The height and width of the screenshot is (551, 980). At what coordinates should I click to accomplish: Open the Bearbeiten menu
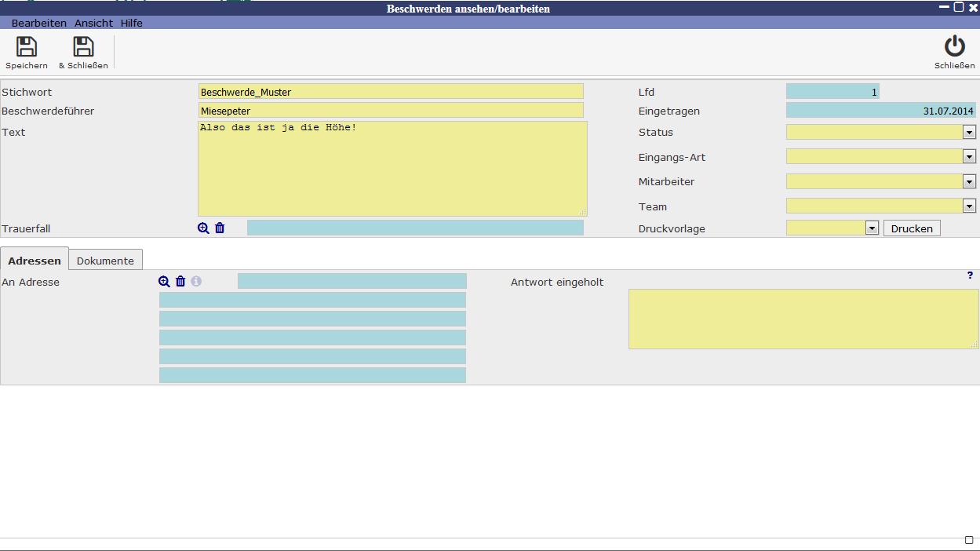point(39,24)
